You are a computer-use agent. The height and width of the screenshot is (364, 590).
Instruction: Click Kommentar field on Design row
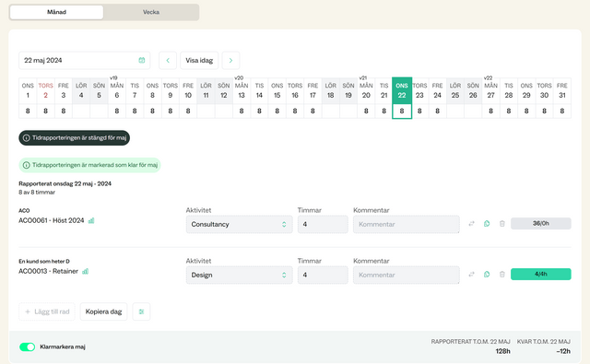tap(407, 276)
